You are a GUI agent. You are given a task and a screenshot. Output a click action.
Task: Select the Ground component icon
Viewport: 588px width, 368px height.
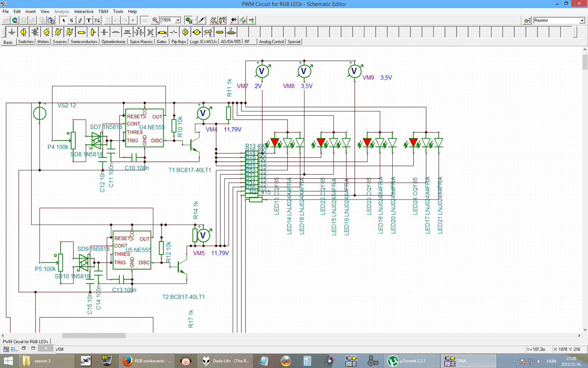click(x=12, y=32)
